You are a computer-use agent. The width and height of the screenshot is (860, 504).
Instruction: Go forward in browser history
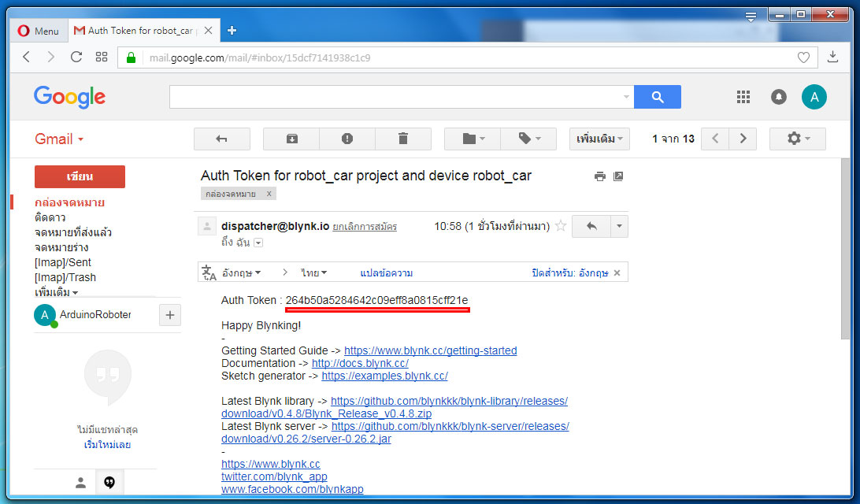coord(50,57)
